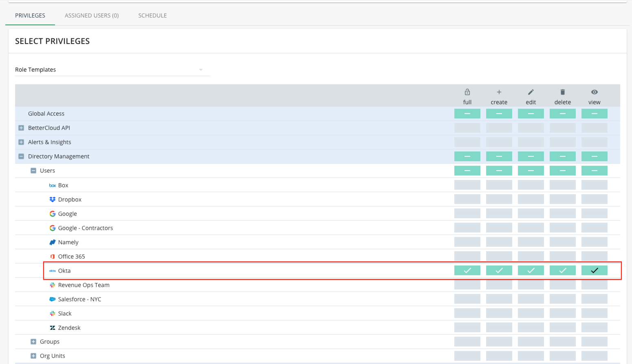Open the Role Templates dropdown

point(200,69)
